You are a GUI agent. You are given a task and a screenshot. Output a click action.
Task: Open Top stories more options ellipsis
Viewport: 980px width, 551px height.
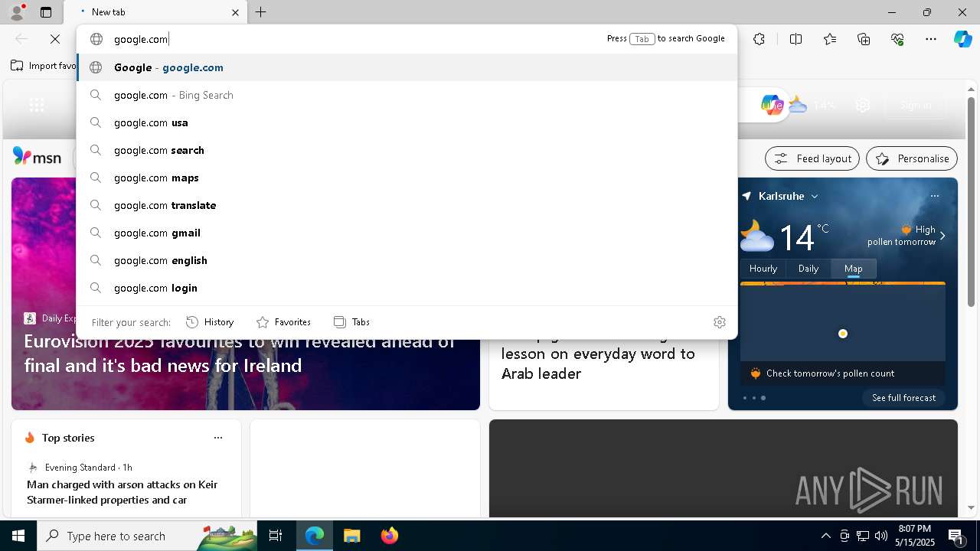(218, 438)
